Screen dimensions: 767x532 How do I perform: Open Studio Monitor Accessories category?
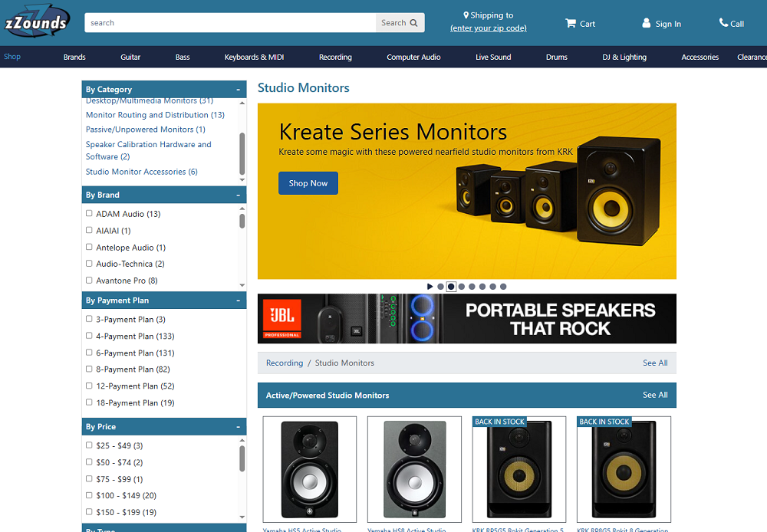pos(142,172)
